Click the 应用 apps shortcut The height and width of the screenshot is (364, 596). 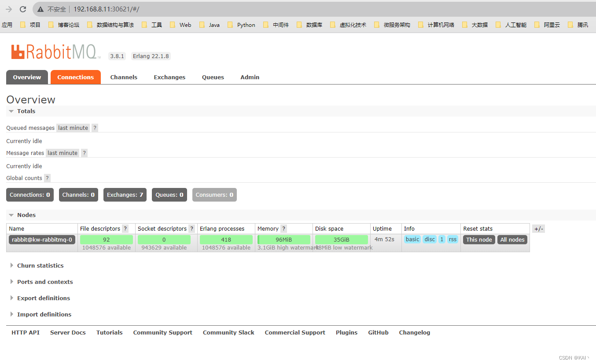coord(7,25)
